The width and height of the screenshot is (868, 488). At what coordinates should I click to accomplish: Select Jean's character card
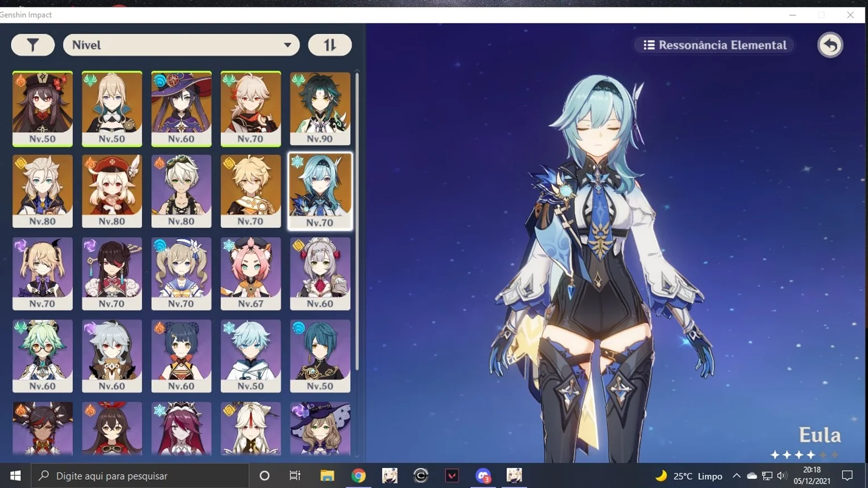click(x=112, y=109)
